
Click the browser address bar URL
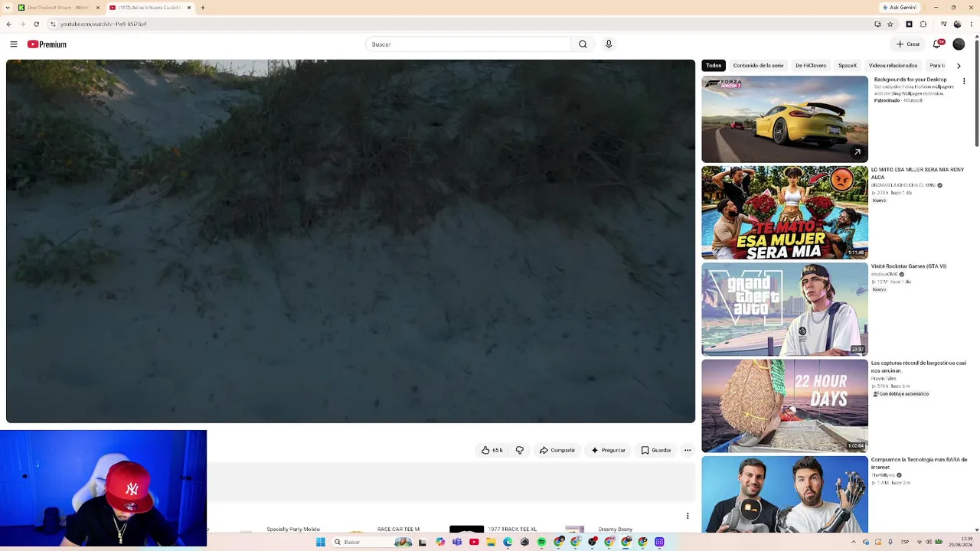tap(103, 24)
